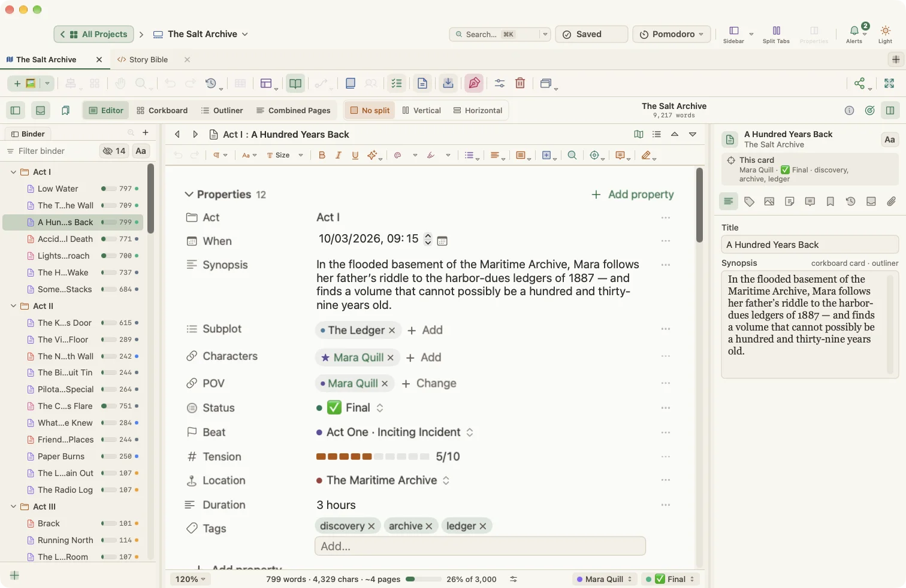Click the plus icon in the Binder header
This screenshot has height=588, width=906.
[x=146, y=133]
